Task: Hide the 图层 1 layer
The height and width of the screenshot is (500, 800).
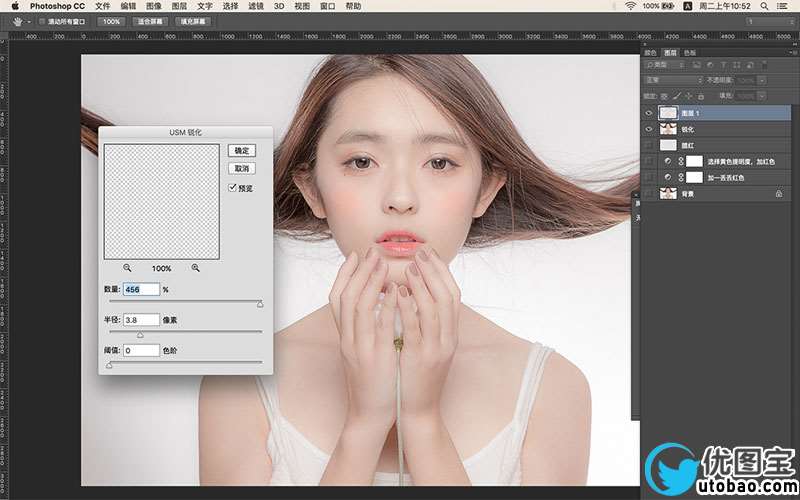Action: point(649,113)
